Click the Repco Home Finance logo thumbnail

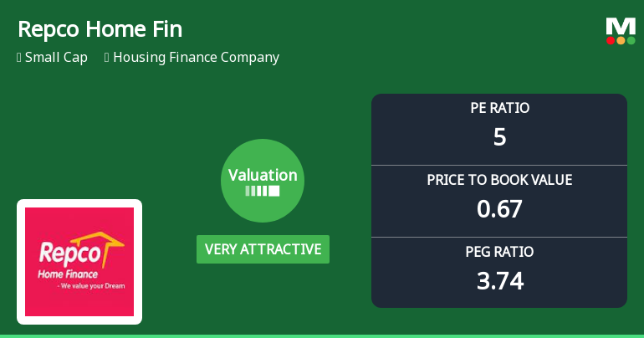79,262
